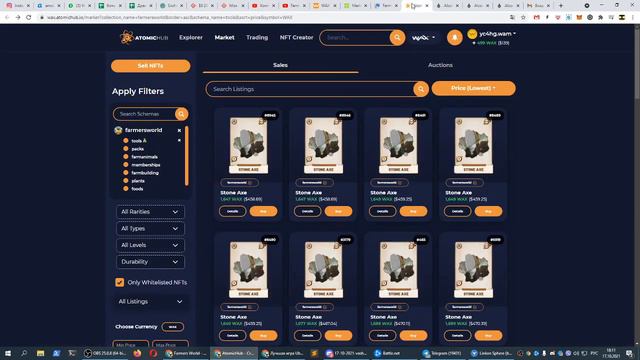Buy the Stone Axe priced $470.39
The image size is (640, 360).
pyautogui.click(x=488, y=336)
